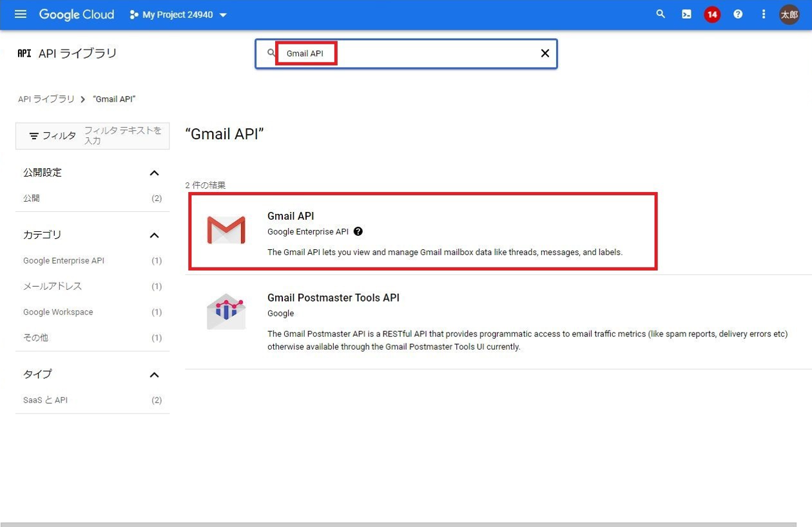812x527 pixels.
Task: Open the main navigation hamburger menu
Action: pos(21,14)
